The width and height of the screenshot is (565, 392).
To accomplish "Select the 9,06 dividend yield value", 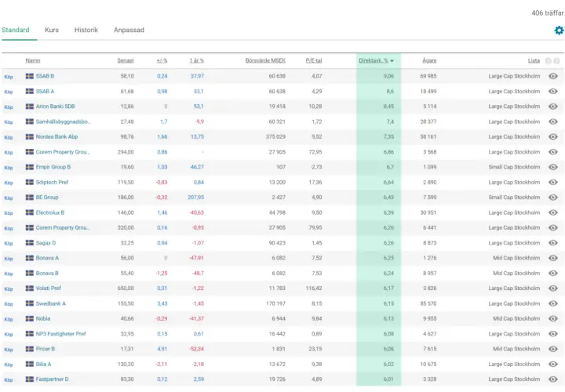I will coord(388,76).
